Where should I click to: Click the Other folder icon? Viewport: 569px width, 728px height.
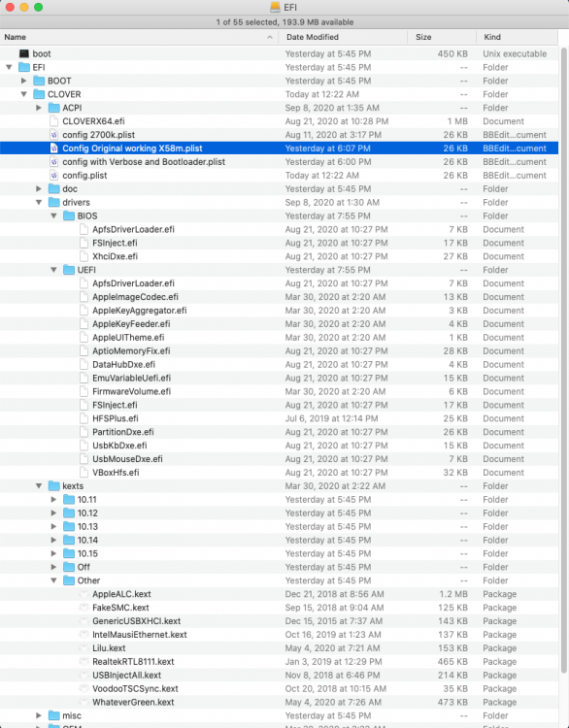point(69,580)
